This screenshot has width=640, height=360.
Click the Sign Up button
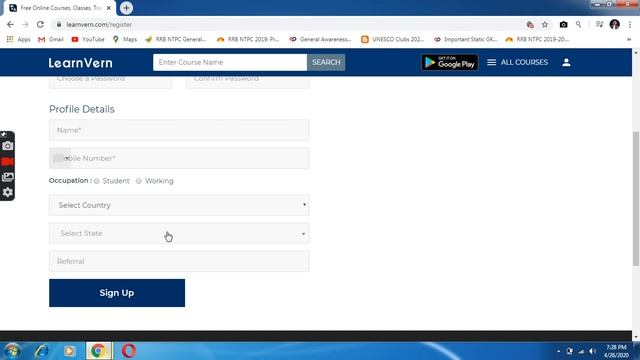click(117, 293)
